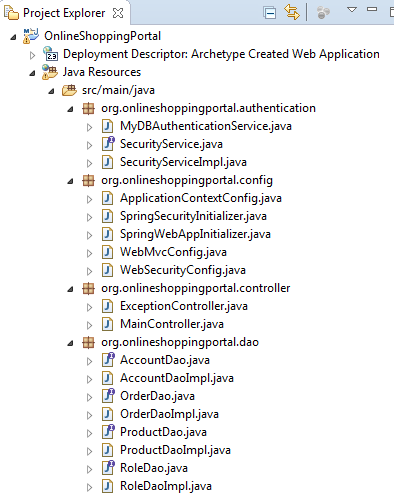Image resolution: width=394 pixels, height=496 pixels.
Task: Select AccountDaoImpl.java file name
Action: click(x=177, y=378)
